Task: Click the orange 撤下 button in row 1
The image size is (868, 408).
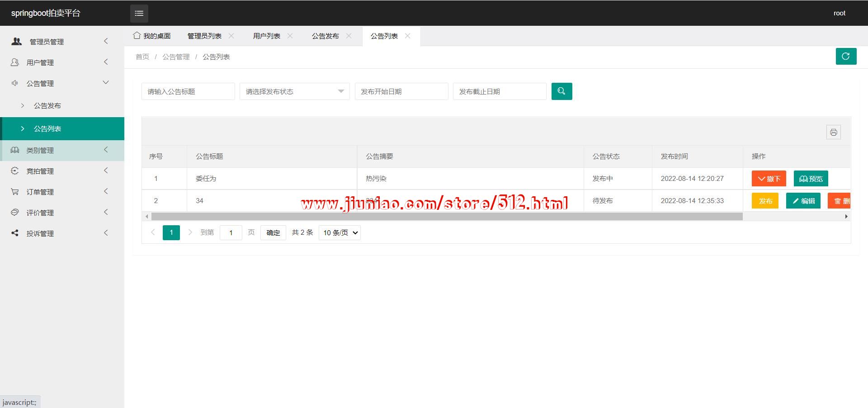Action: point(769,179)
